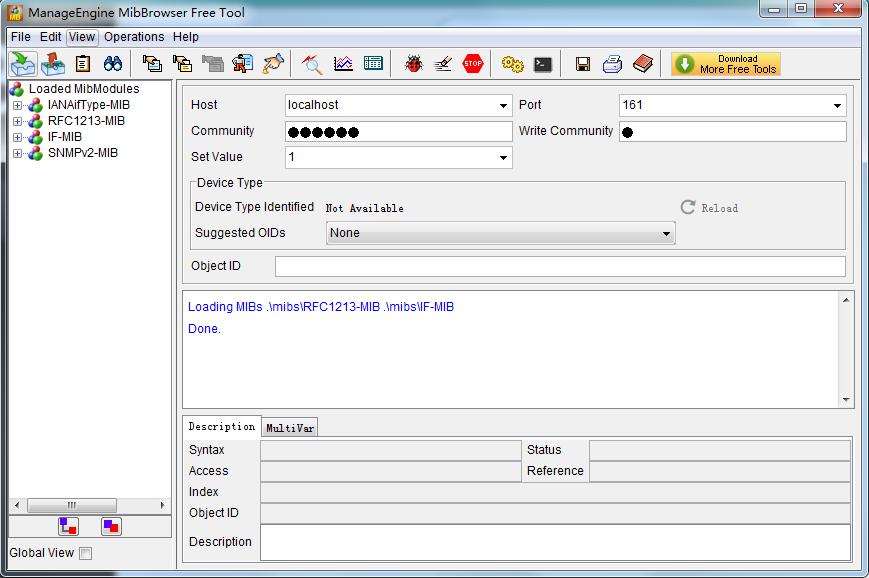Screen dimensions: 869x578
Task: Open the Host dropdown arrow
Action: [503, 105]
